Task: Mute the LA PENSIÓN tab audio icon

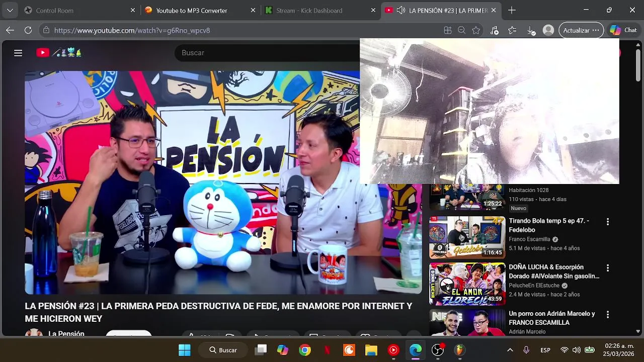Action: tap(401, 10)
